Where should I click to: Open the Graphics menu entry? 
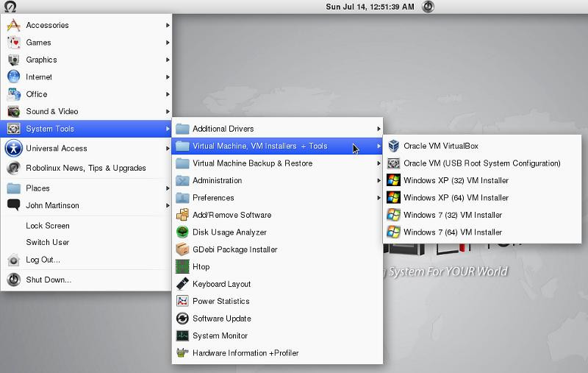[86, 60]
